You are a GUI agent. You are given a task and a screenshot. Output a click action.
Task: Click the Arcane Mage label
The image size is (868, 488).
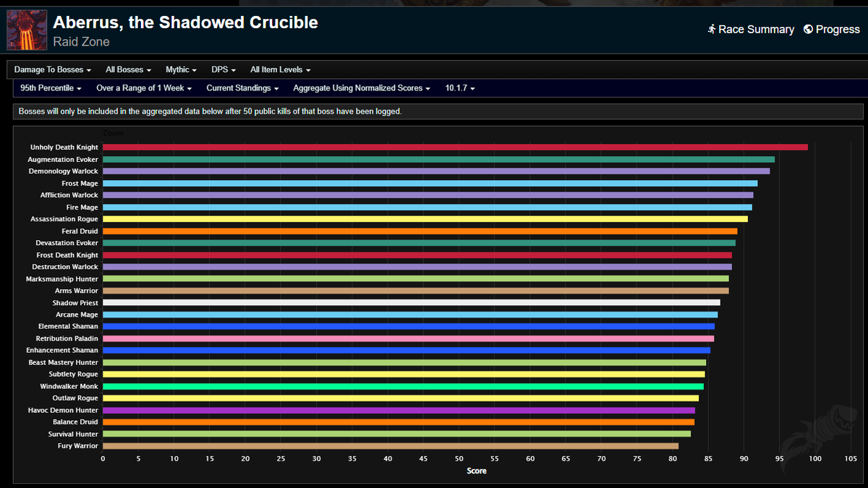[x=77, y=314]
